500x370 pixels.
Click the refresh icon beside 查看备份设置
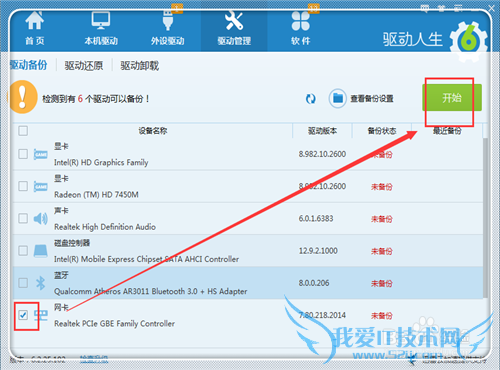[x=311, y=99]
